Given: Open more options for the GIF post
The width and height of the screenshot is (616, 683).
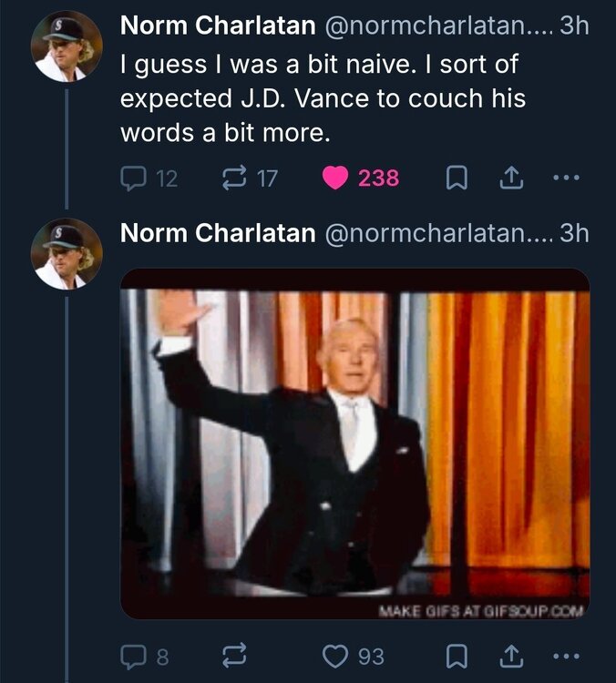Looking at the screenshot, I should coord(567,656).
